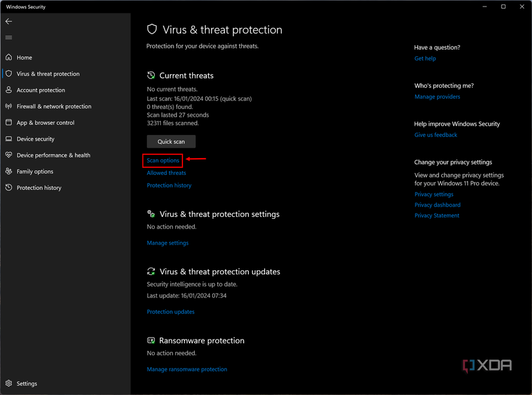Maximize the Windows Security window
Screen dimensions: 532x395
pos(504,6)
